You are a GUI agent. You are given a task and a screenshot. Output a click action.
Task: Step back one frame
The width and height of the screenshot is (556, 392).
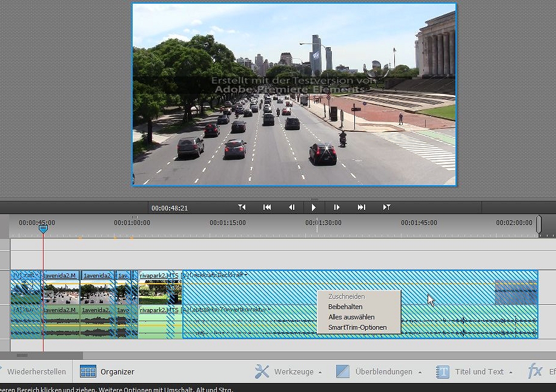(292, 207)
